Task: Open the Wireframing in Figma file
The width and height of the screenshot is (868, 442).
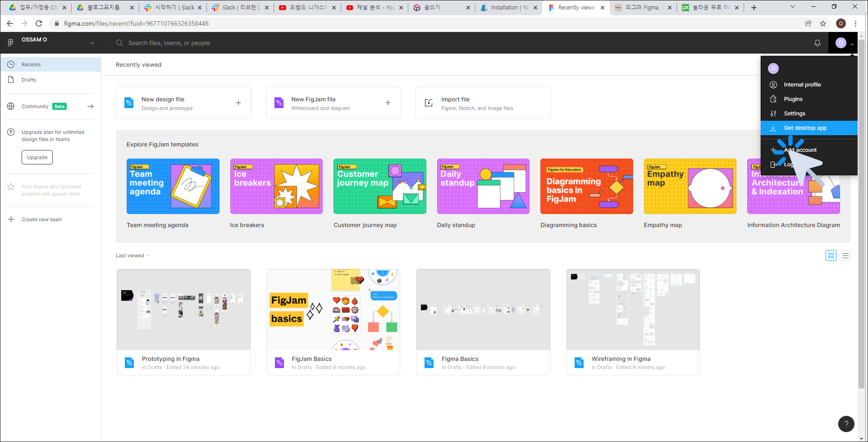Action: point(633,322)
